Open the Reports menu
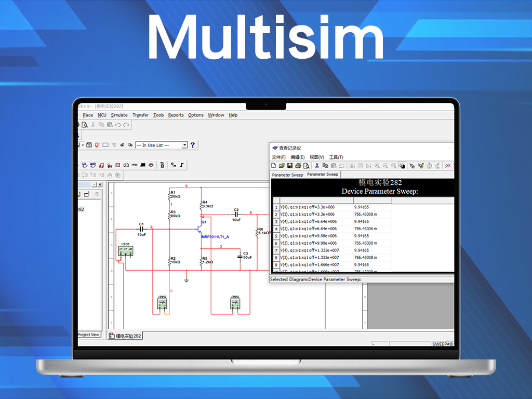Image resolution: width=532 pixels, height=399 pixels. tap(176, 115)
